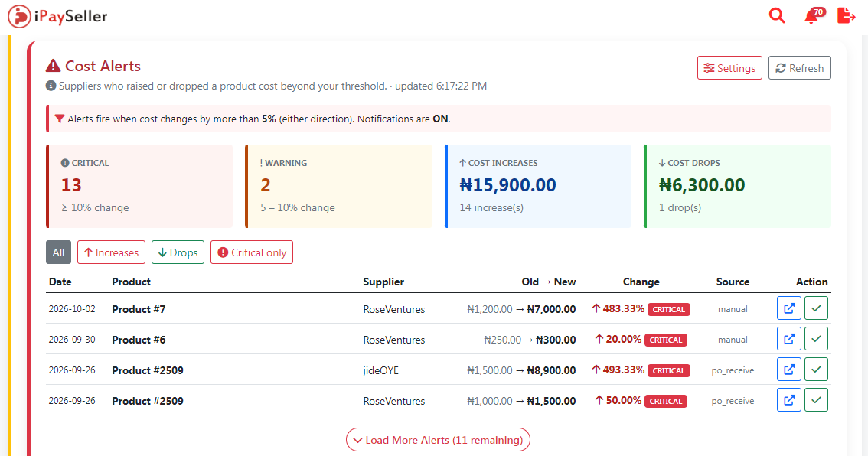868x456 pixels.
Task: Click the 2026-10-02 date cell
Action: [72, 309]
